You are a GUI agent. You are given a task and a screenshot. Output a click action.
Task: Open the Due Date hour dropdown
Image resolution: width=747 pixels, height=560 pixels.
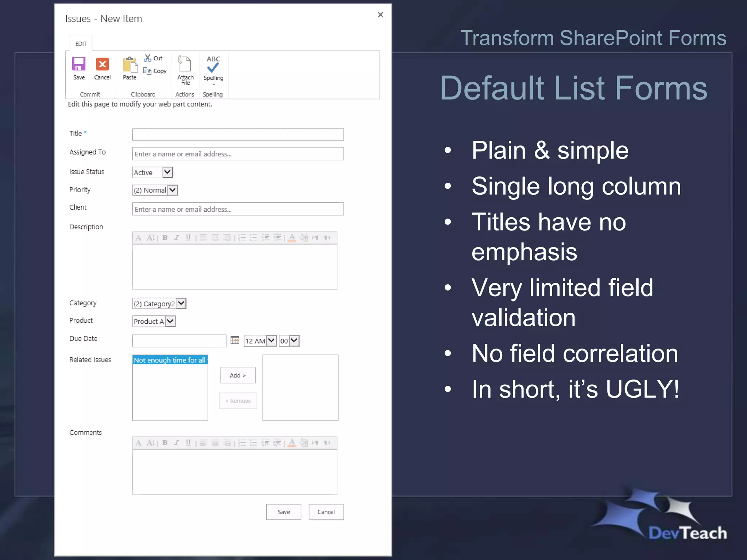coord(260,341)
